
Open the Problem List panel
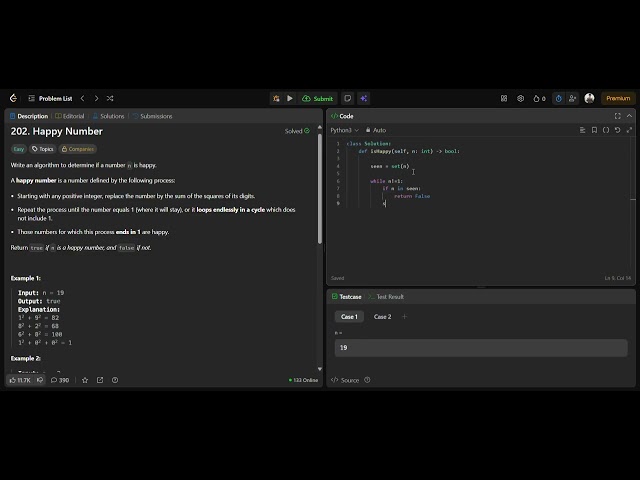[x=50, y=98]
